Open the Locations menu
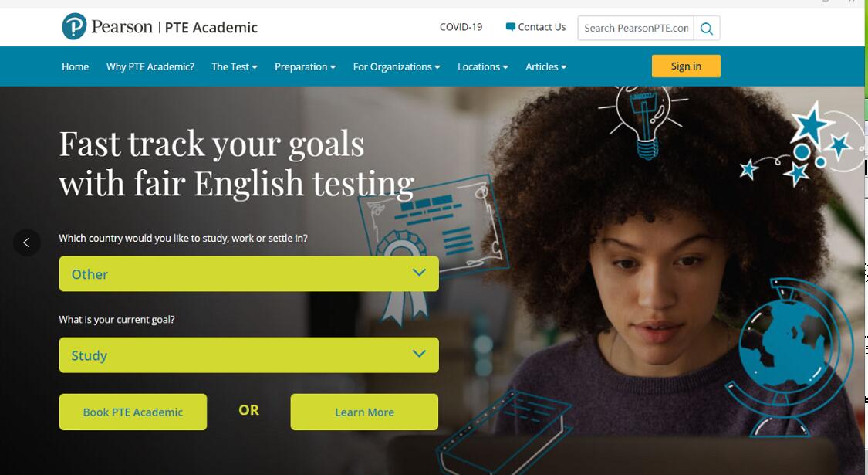 point(483,66)
